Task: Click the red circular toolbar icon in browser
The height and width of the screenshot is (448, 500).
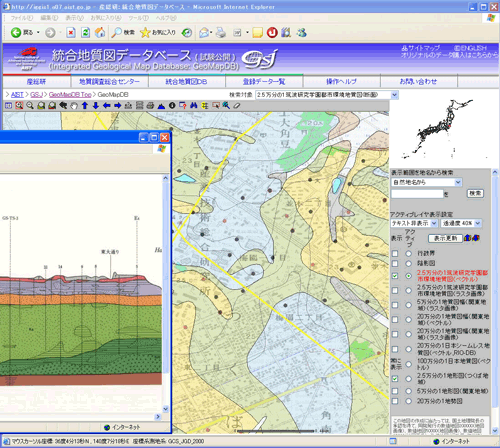Action: coord(272,33)
